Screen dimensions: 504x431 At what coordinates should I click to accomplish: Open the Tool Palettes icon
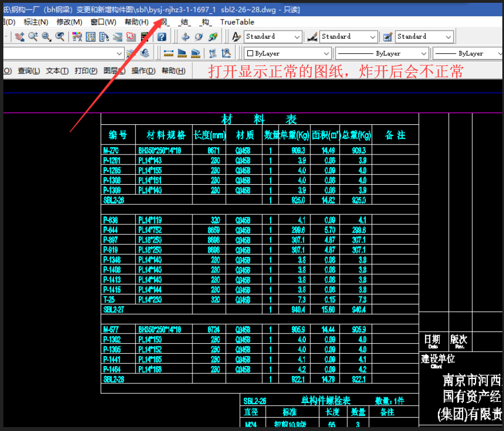coord(104,37)
